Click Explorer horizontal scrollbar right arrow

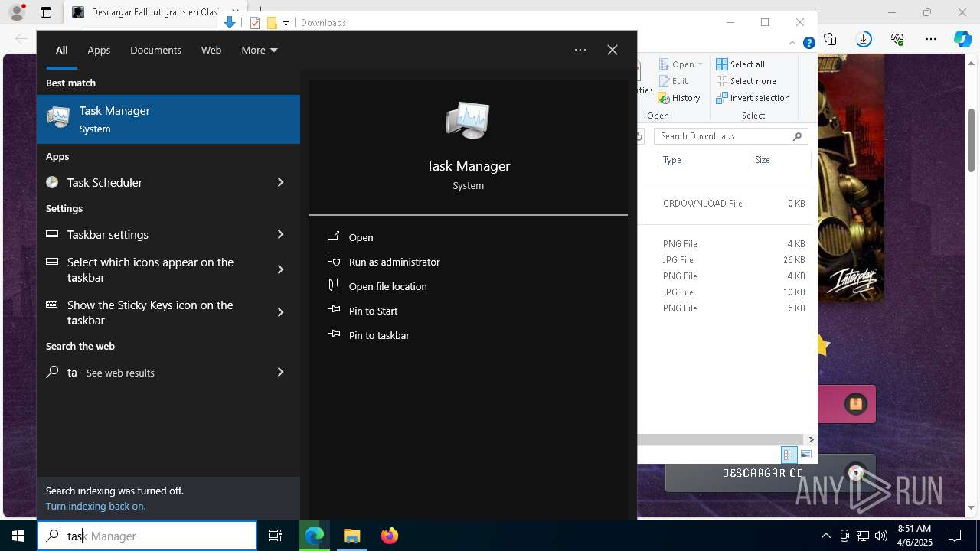pos(811,439)
